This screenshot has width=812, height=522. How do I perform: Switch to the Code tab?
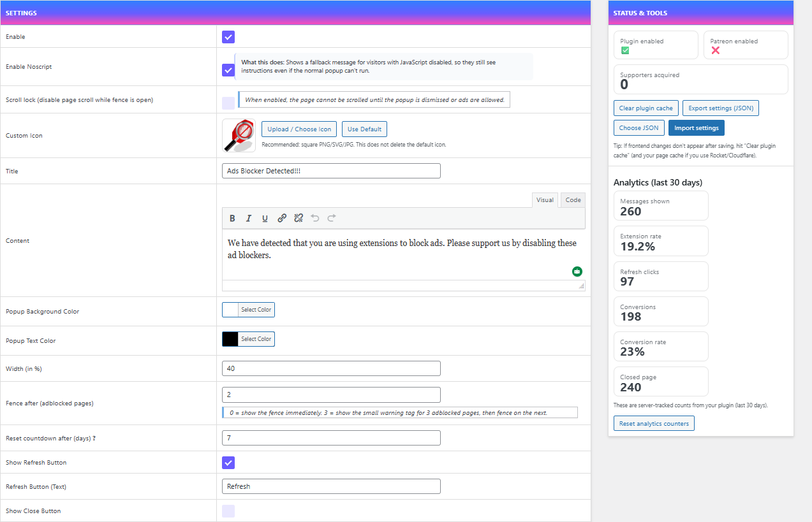point(572,199)
